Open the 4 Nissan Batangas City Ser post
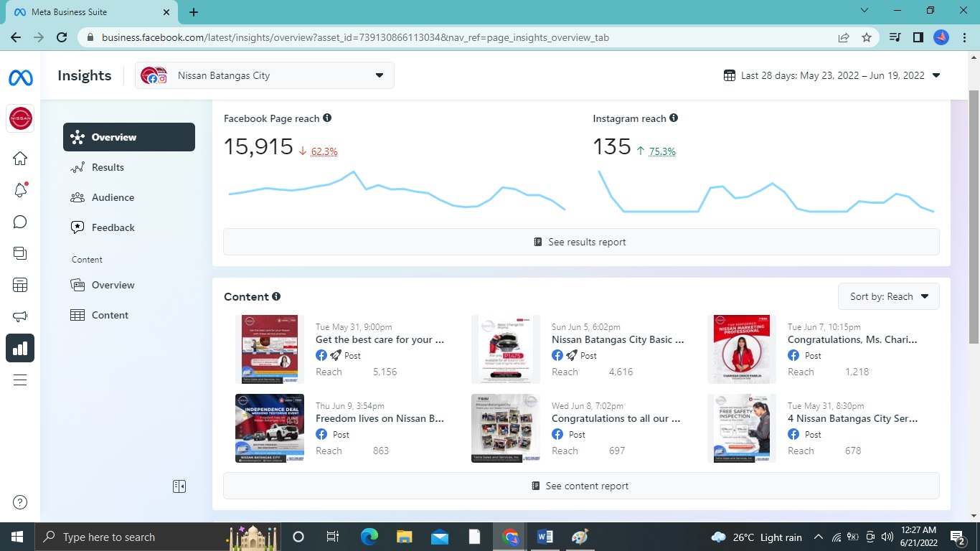The width and height of the screenshot is (980, 551). pos(852,418)
